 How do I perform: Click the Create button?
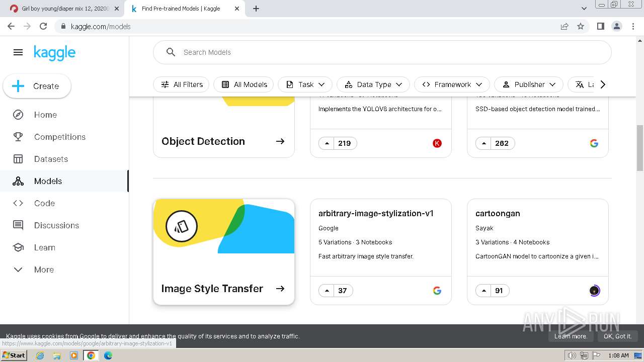click(x=37, y=86)
